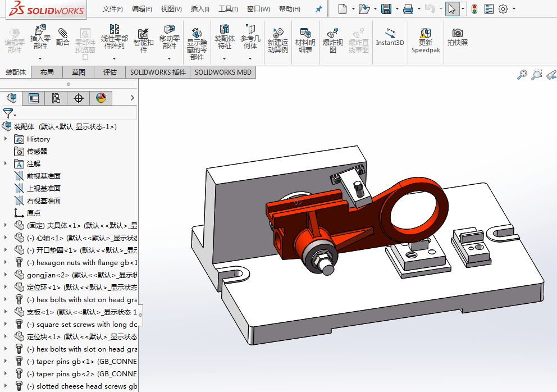The height and width of the screenshot is (392, 557).
Task: Expand the History tree node
Action: coord(6,139)
